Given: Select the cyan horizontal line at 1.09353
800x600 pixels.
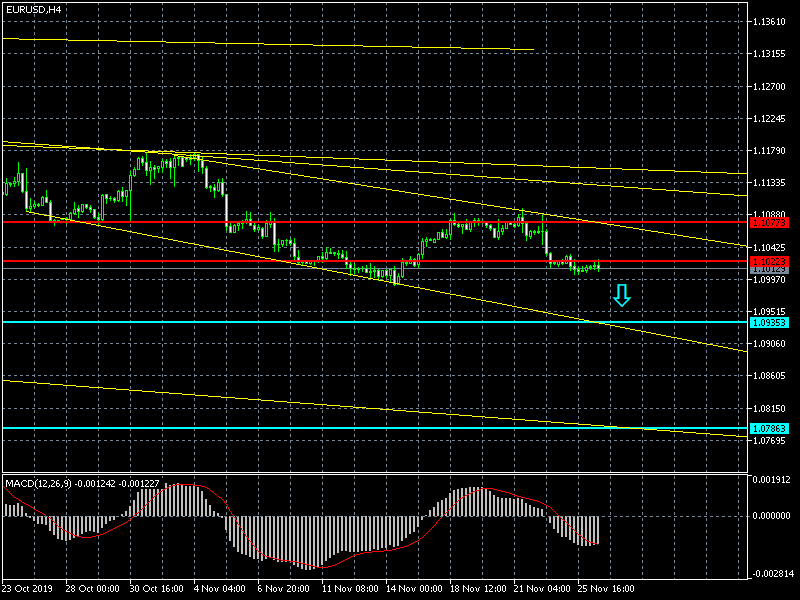Looking at the screenshot, I should 375,322.
